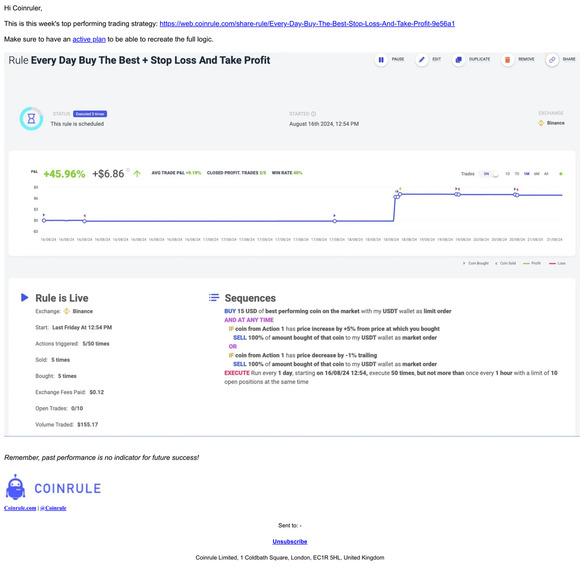Click the Coin Sold legend marker
580x586 pixels.
[496, 263]
